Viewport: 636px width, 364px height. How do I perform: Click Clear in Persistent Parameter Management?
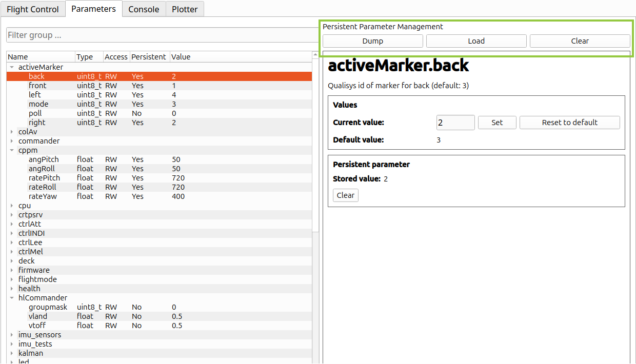tap(580, 41)
